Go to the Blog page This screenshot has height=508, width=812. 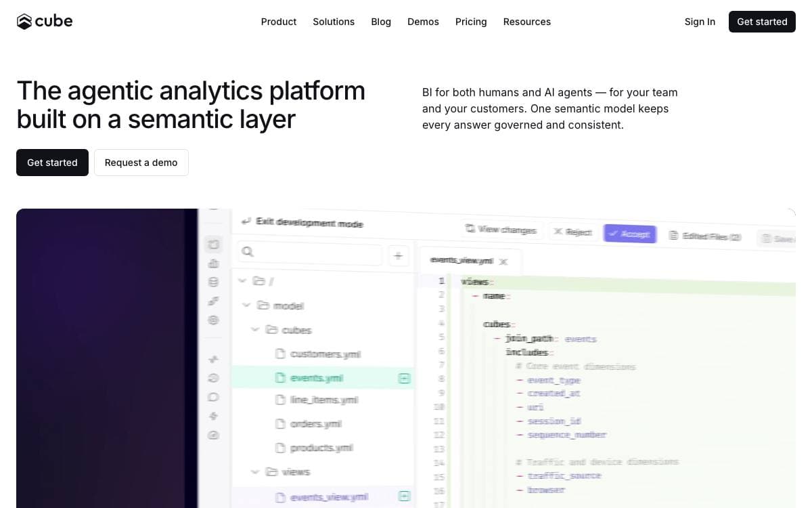click(x=381, y=22)
